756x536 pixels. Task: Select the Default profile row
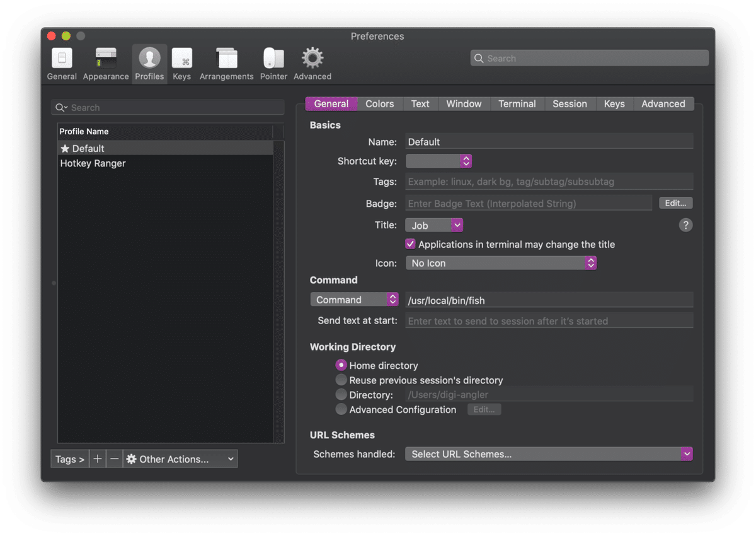[166, 148]
